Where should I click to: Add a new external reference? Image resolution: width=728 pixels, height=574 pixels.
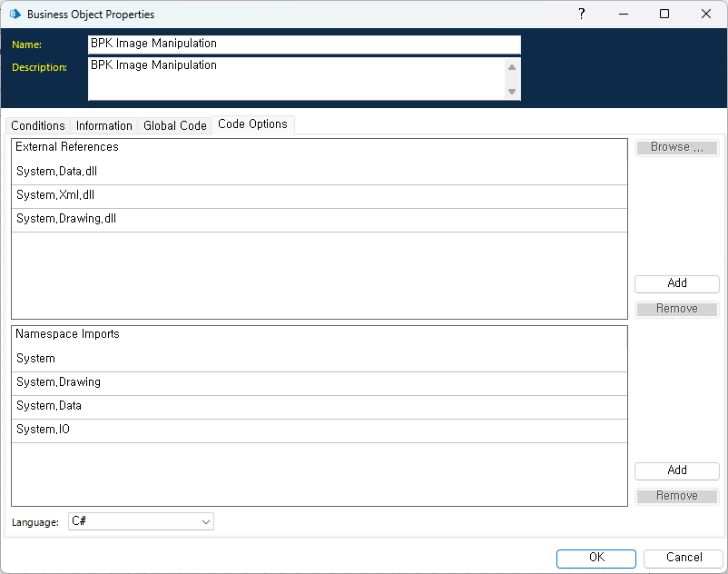677,283
